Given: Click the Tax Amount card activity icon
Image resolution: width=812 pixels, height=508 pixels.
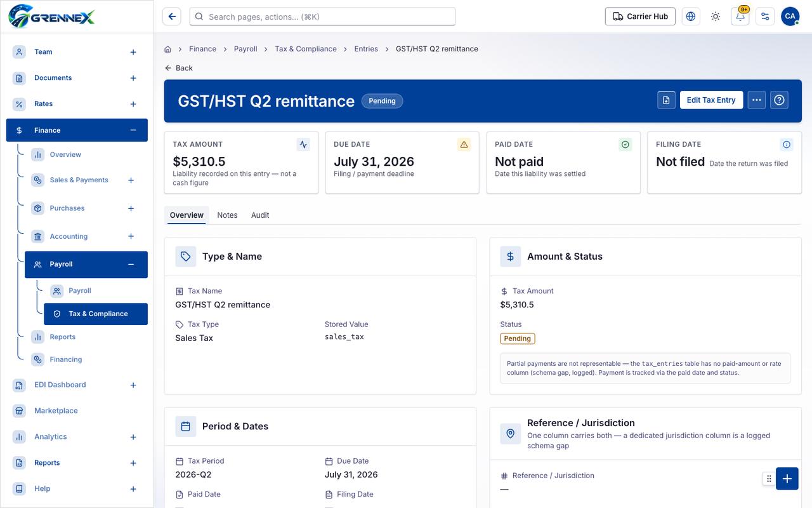Looking at the screenshot, I should tap(303, 145).
